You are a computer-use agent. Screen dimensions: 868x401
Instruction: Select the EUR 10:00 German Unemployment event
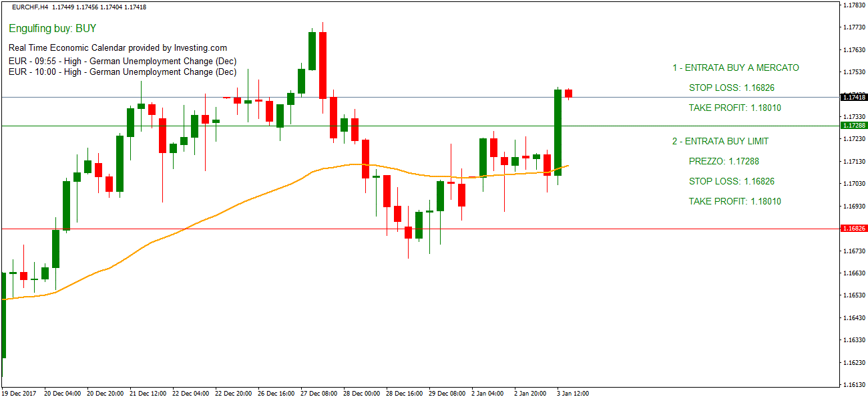pos(122,72)
